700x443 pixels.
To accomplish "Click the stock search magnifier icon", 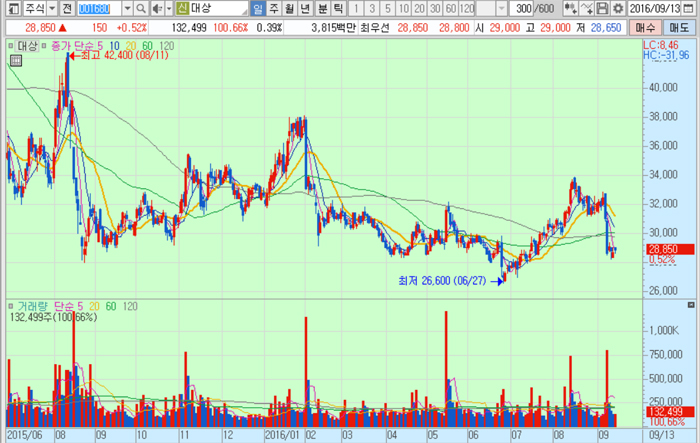I will coord(141,8).
